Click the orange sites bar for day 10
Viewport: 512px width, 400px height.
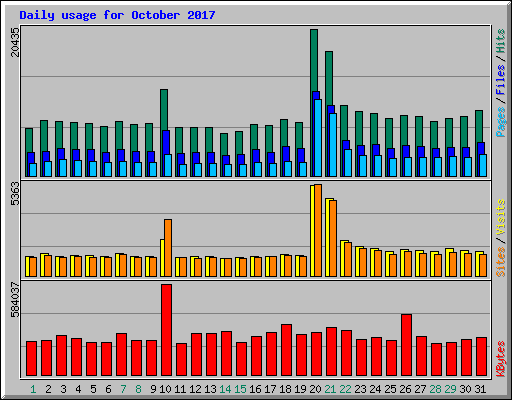pyautogui.click(x=168, y=248)
